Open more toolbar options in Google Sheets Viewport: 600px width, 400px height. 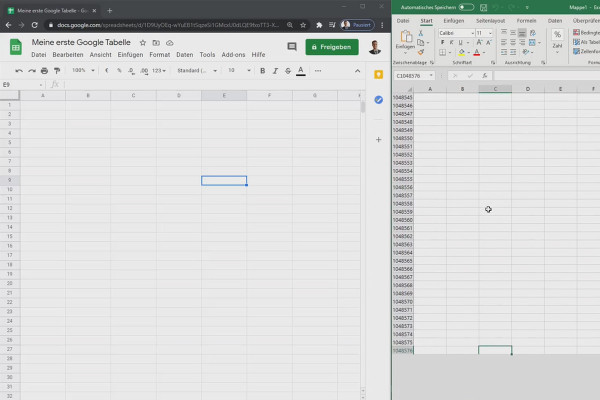318,71
